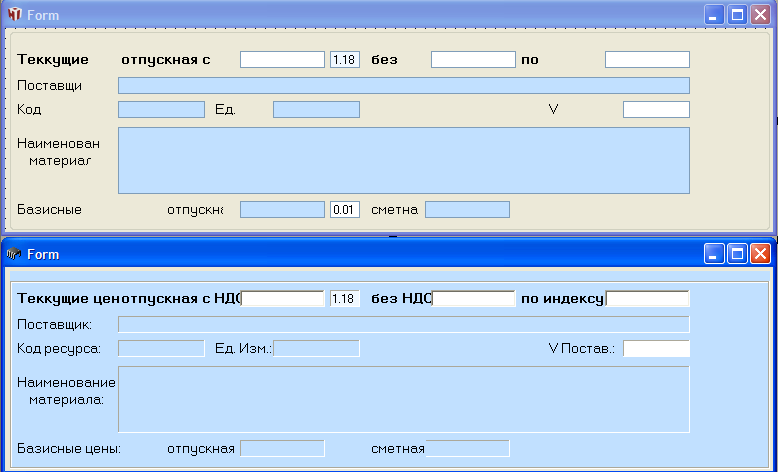Click the lower Form window's title bar icon

13,254
